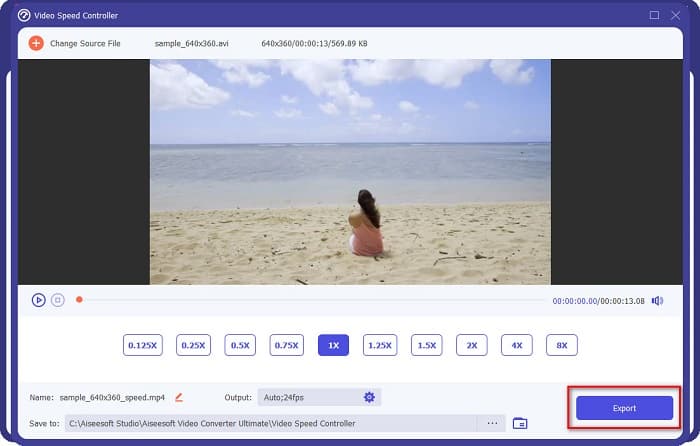Select the 0.75X speed button
This screenshot has width=700, height=446.
coord(287,345)
